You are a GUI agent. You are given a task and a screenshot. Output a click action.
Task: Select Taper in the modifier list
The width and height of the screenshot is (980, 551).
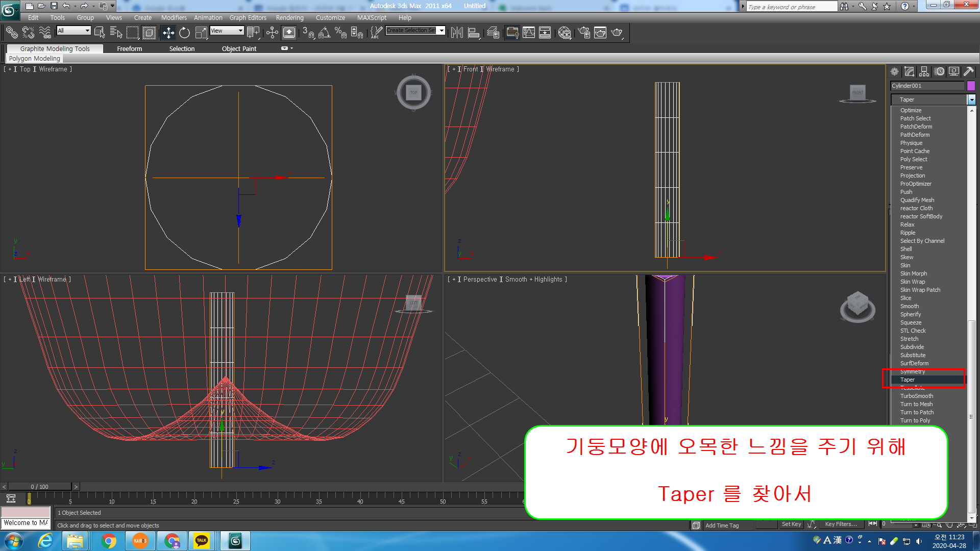coord(928,380)
